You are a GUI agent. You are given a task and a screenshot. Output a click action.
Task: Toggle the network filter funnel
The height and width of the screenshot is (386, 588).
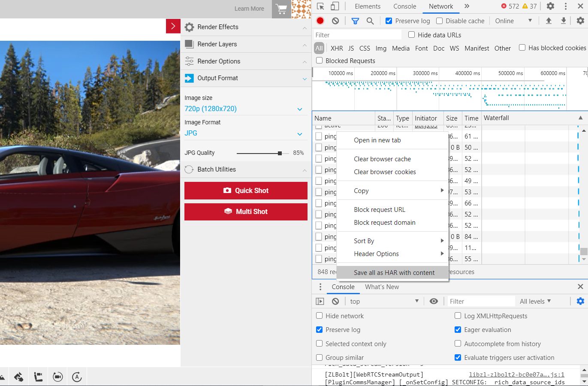tap(355, 21)
